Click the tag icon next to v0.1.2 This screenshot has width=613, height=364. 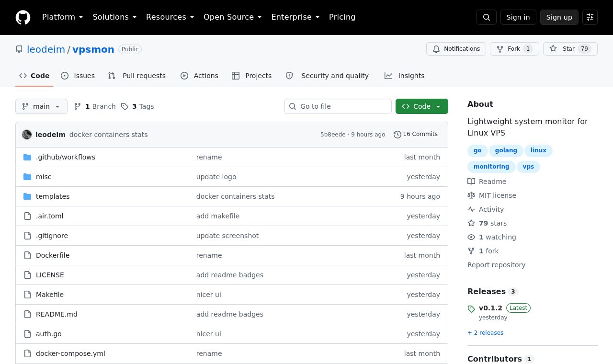471,309
